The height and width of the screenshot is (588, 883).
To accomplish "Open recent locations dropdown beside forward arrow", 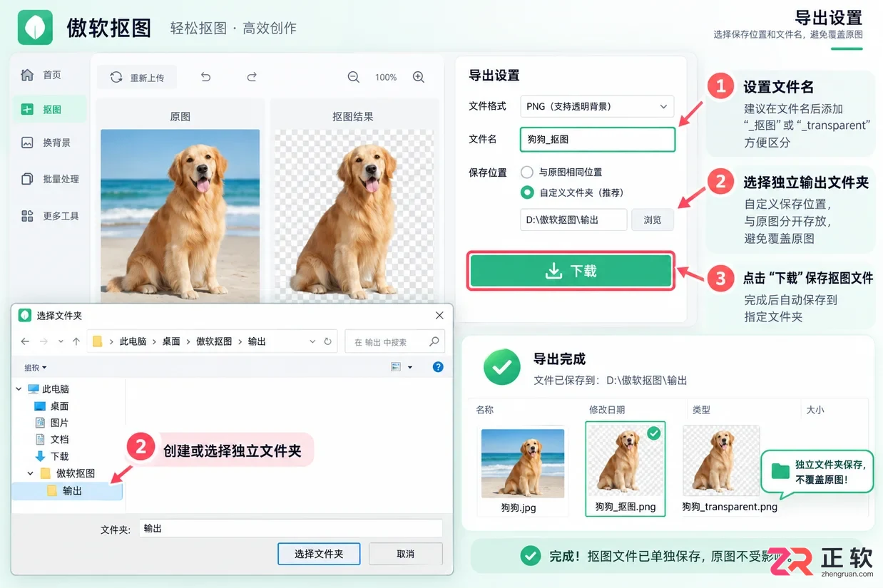I will tap(61, 341).
